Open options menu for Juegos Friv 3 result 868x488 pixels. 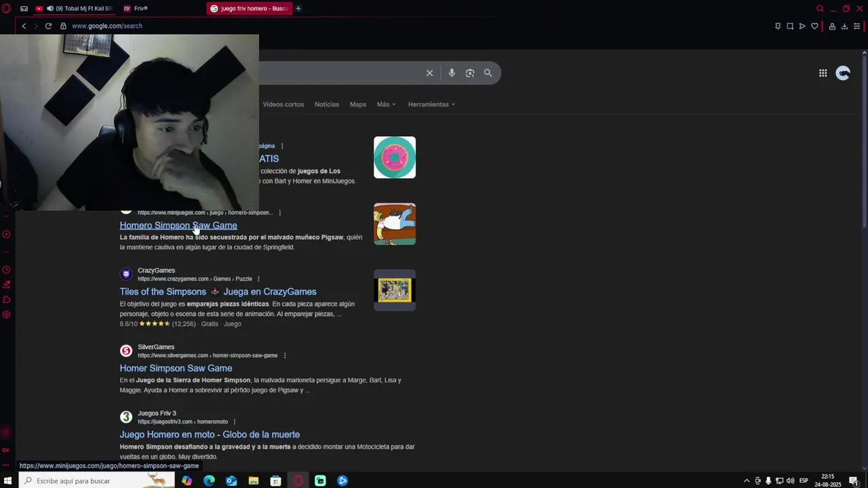[x=235, y=422]
